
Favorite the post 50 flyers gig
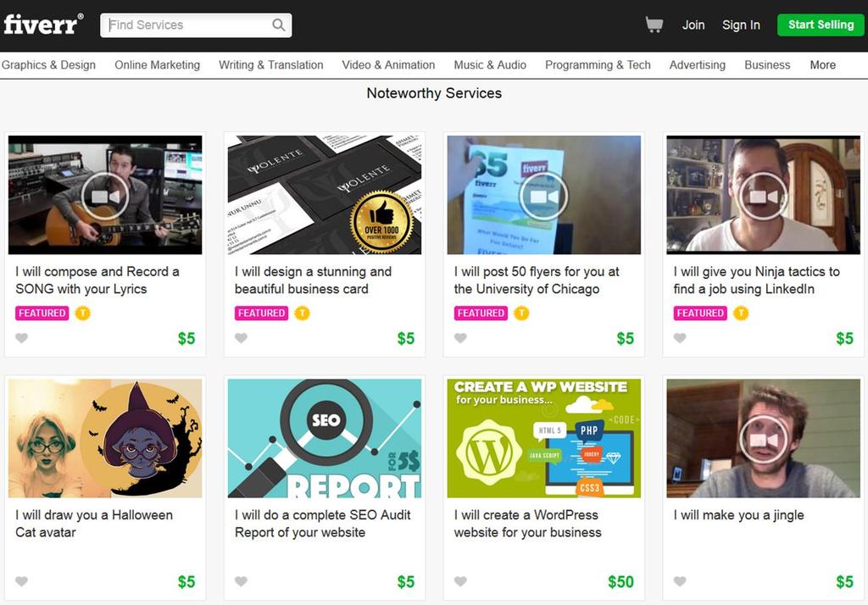[460, 337]
